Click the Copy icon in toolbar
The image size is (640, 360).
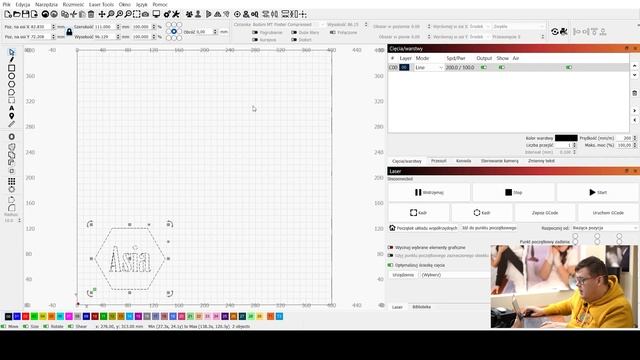point(64,14)
